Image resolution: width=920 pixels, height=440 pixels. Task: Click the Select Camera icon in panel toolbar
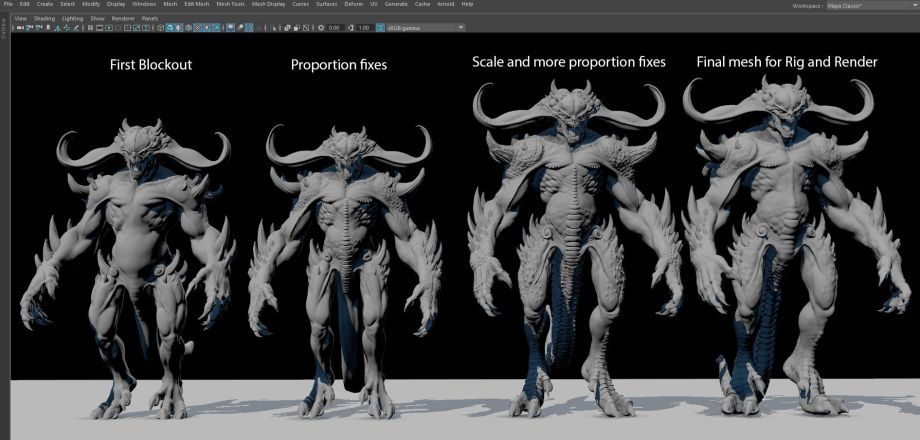[20, 28]
